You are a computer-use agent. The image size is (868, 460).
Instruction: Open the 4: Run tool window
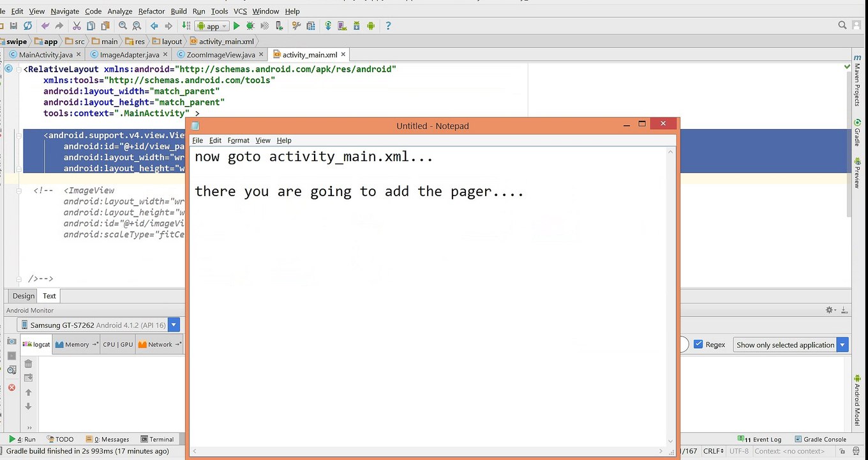click(x=22, y=440)
